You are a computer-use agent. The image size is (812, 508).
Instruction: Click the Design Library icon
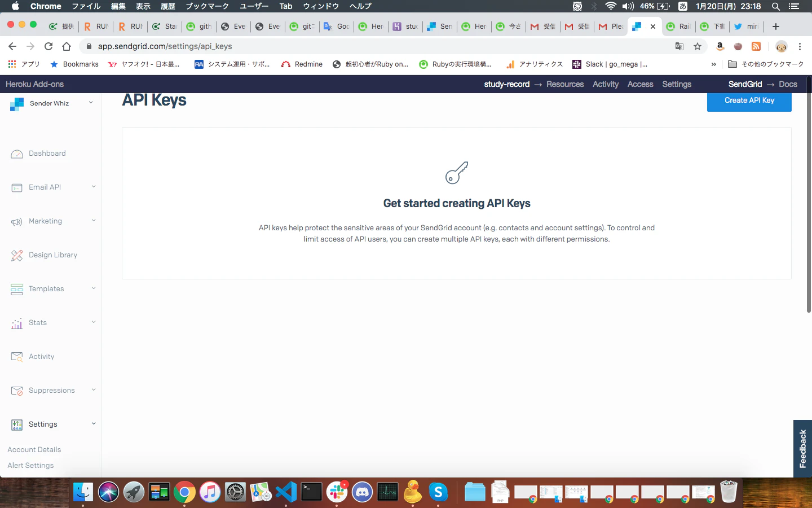tap(17, 256)
